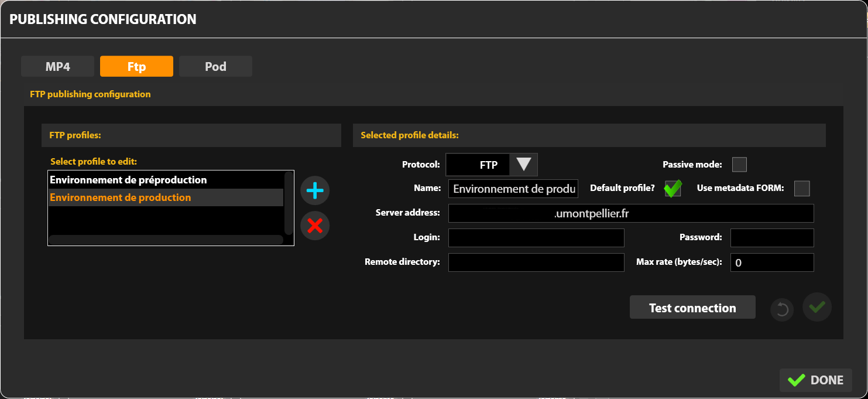Uncheck the Default profile checkbox
The image size is (868, 399).
click(673, 189)
